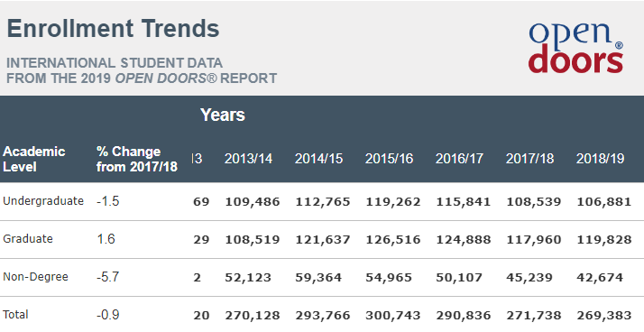644x332 pixels.
Task: Click the -0.9 percent change value
Action: point(107,315)
